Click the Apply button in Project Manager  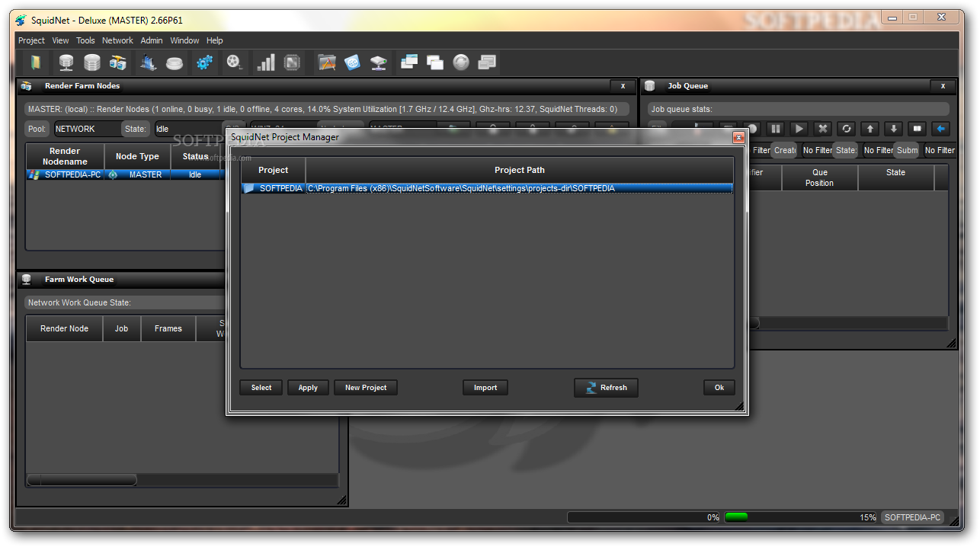[308, 388]
